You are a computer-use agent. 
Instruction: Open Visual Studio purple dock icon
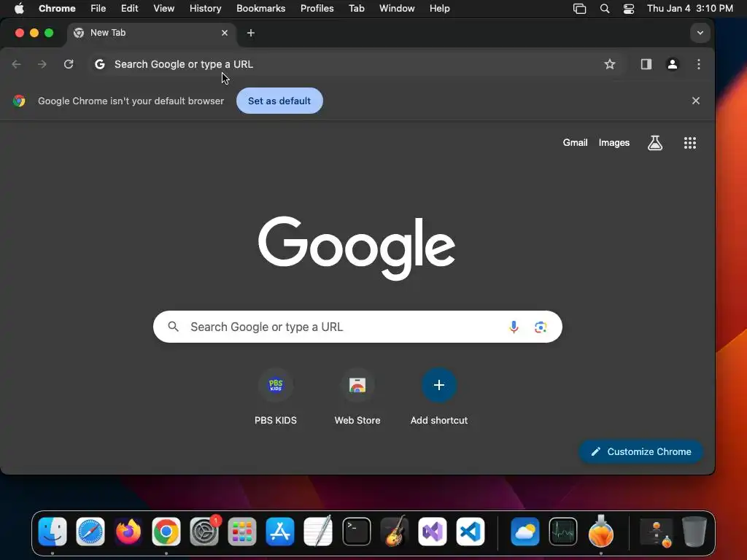[x=433, y=532]
